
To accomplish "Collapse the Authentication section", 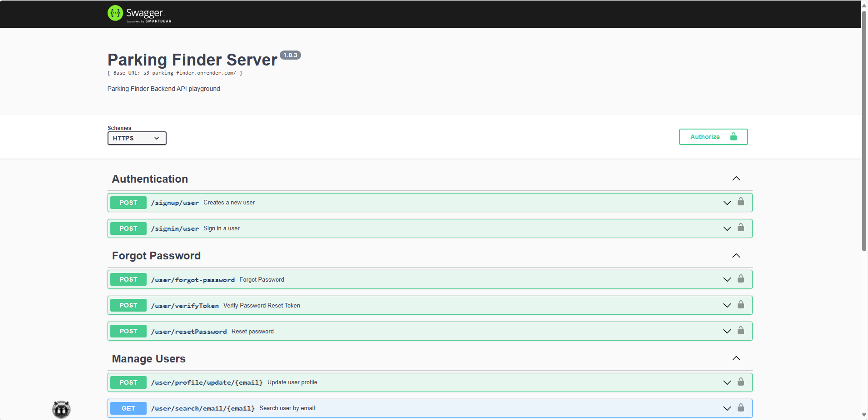I will tap(736, 178).
